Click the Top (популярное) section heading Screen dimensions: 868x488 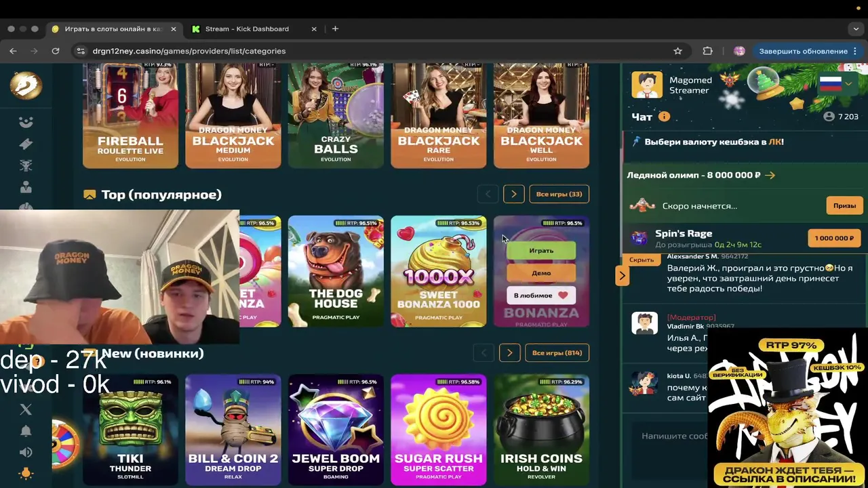pyautogui.click(x=161, y=195)
